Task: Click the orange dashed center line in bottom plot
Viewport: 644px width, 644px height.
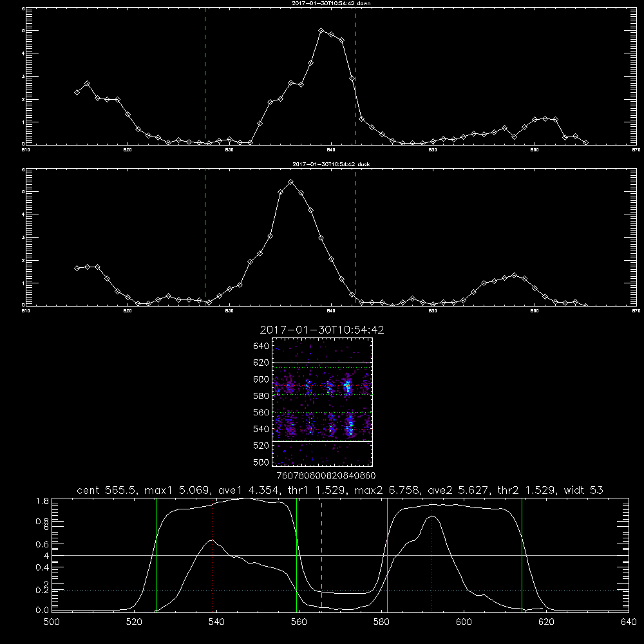Action: click(321, 554)
